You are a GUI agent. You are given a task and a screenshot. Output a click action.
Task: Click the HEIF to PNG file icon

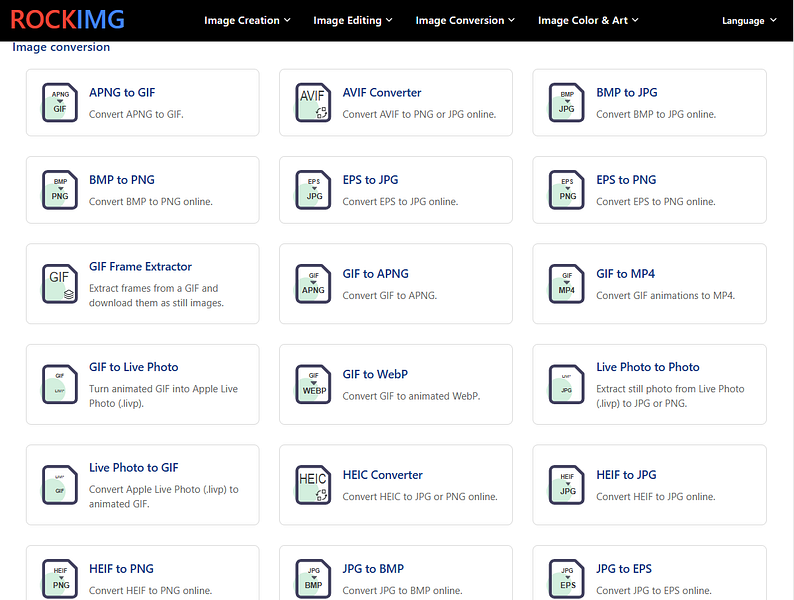tap(60, 579)
